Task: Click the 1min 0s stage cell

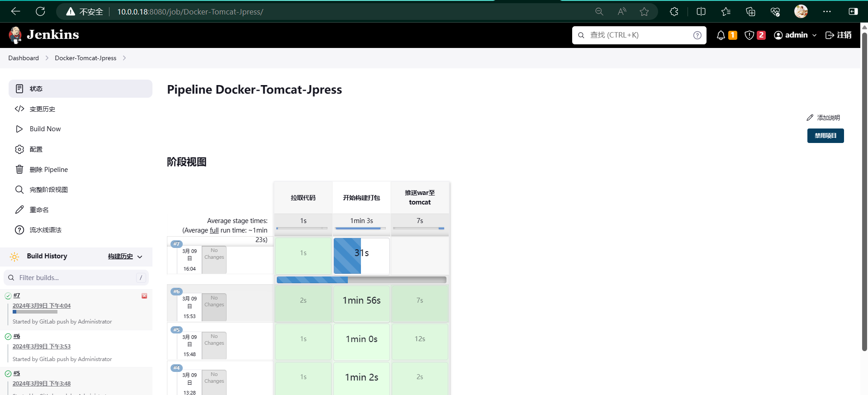Action: [x=361, y=342]
